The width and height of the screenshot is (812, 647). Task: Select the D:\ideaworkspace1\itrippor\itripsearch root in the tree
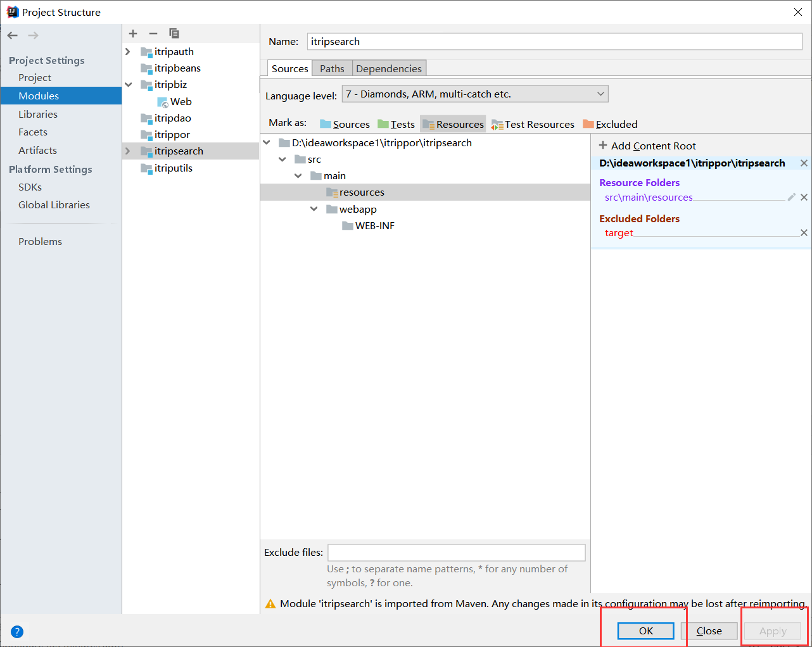[x=382, y=143]
